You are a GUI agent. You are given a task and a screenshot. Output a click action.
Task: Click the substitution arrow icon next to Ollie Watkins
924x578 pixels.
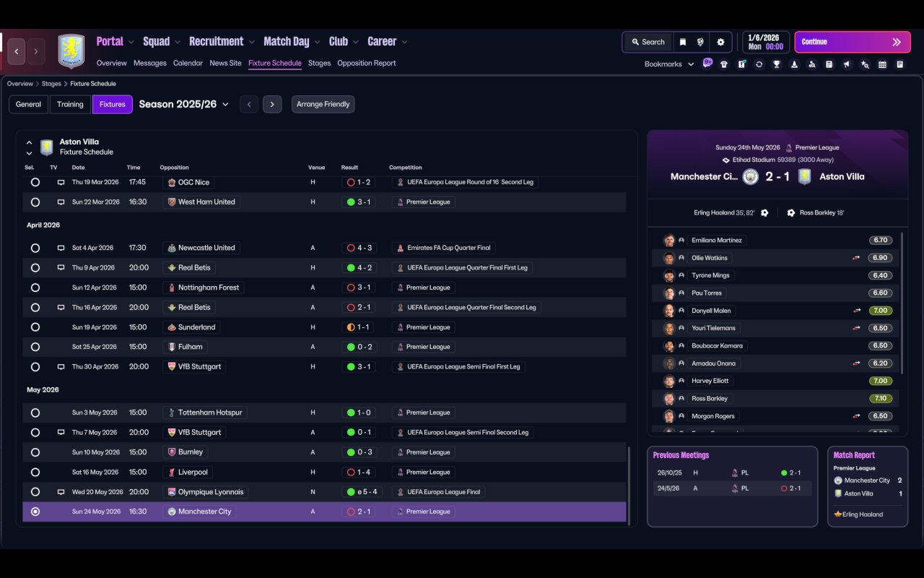856,258
